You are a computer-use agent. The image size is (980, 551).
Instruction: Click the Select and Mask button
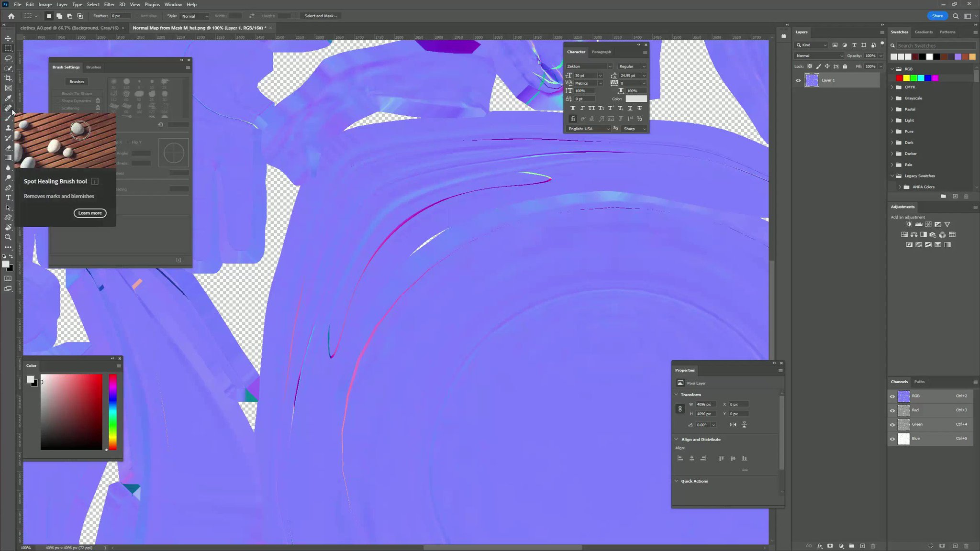[321, 16]
